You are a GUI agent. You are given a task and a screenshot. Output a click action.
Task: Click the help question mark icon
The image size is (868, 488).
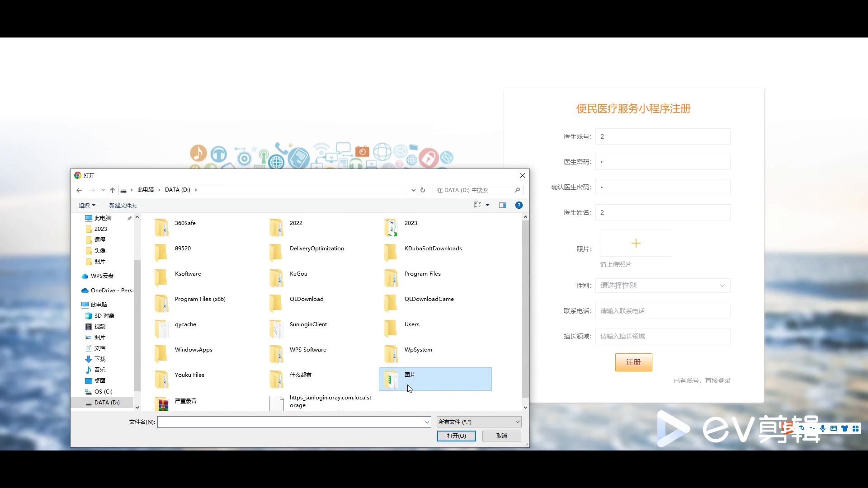pos(519,205)
